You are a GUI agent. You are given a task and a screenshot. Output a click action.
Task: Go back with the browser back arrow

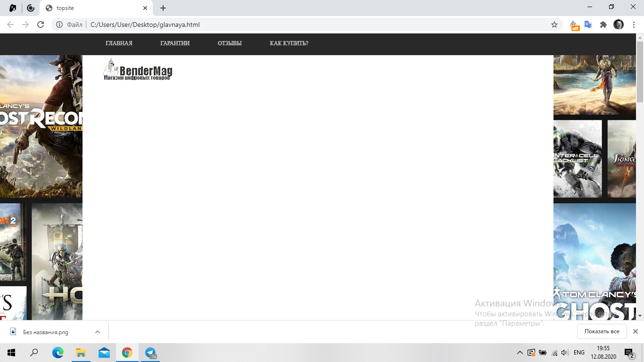[10, 25]
